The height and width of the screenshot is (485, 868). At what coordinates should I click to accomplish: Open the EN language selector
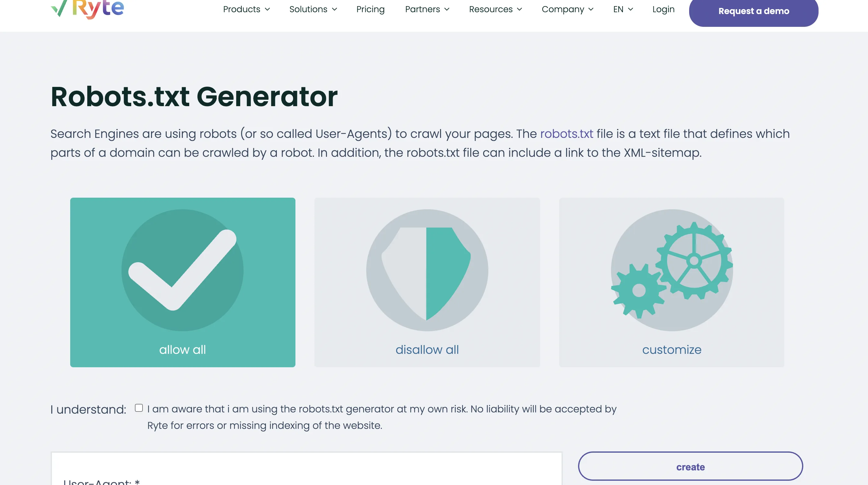tap(623, 9)
